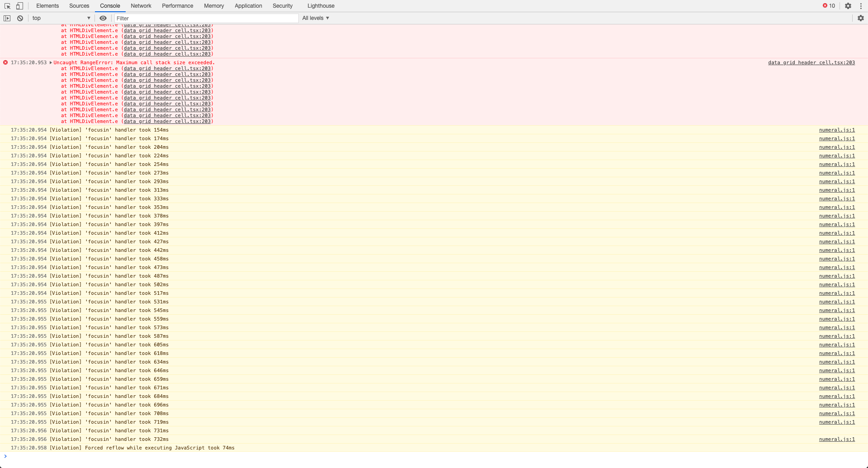Open numeral.js:1 link for 732ms violation
This screenshot has height=468, width=868.
(837, 439)
